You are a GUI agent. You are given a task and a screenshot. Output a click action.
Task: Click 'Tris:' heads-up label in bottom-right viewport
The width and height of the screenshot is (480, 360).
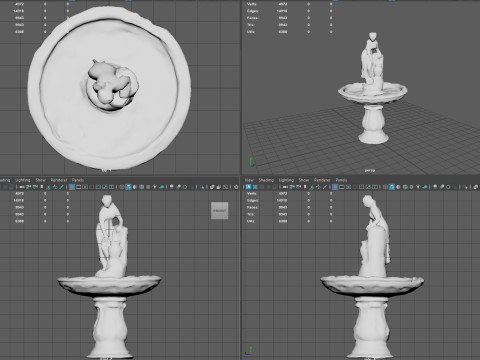[251, 214]
